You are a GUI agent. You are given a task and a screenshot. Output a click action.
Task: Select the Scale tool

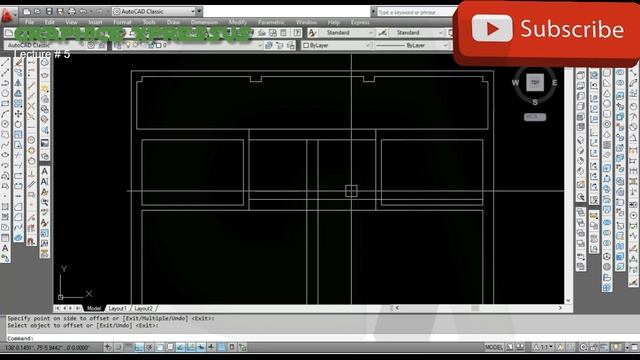coord(18,134)
